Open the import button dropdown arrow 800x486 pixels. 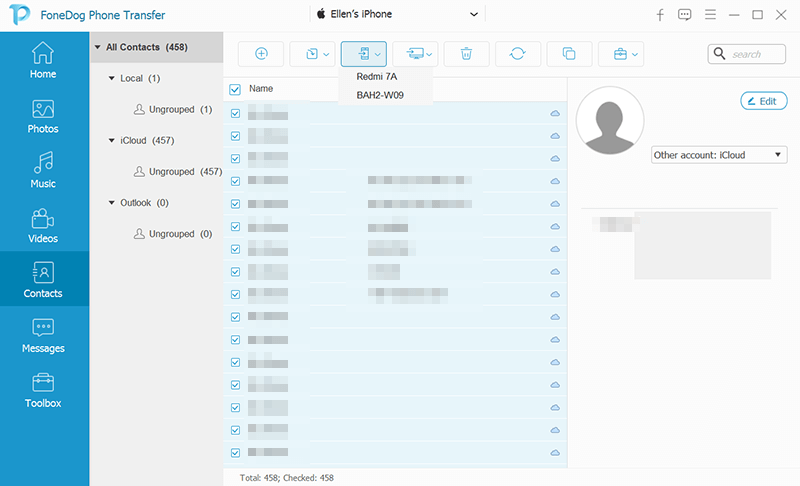pos(326,54)
